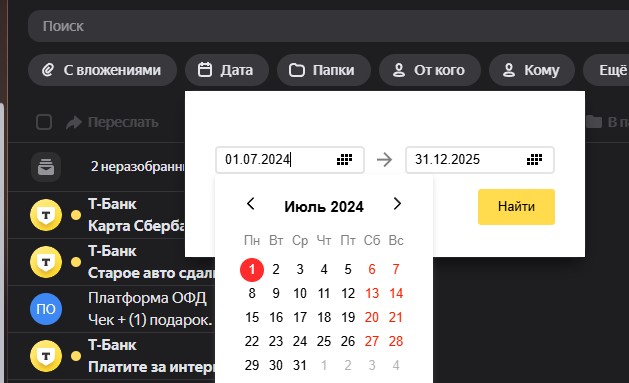Click Т-Банк avatar of Карта Сбербанка email
This screenshot has width=629, height=383.
(46, 215)
